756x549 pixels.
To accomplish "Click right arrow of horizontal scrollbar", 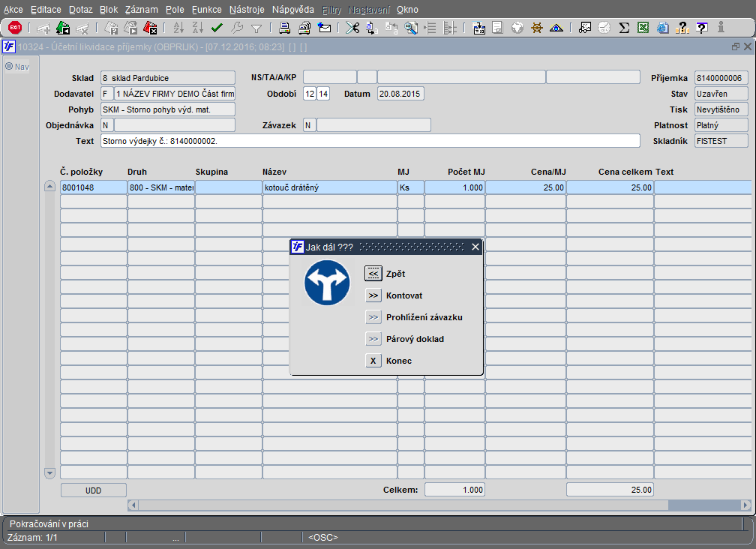I will (745, 505).
